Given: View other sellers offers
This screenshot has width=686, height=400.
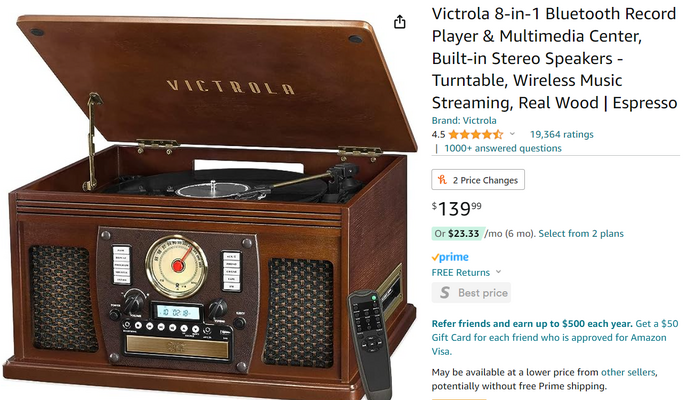Looking at the screenshot, I should 628,372.
